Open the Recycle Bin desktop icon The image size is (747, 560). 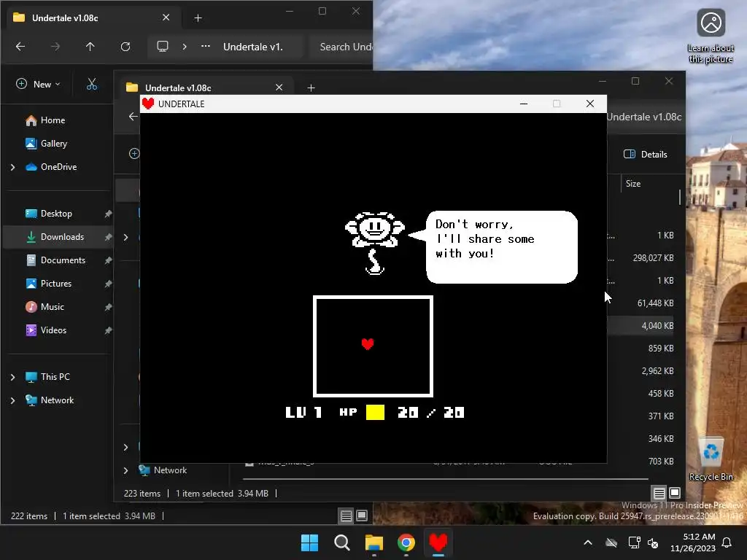(x=711, y=459)
